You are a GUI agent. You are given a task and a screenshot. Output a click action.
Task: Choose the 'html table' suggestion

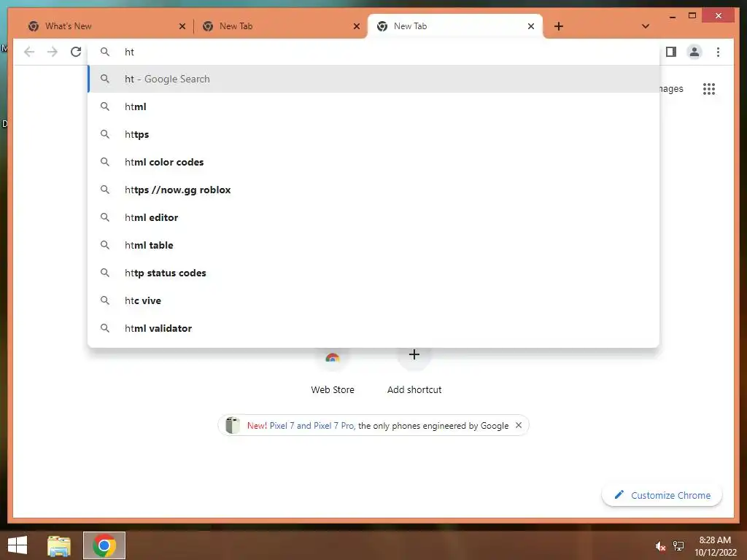374,245
